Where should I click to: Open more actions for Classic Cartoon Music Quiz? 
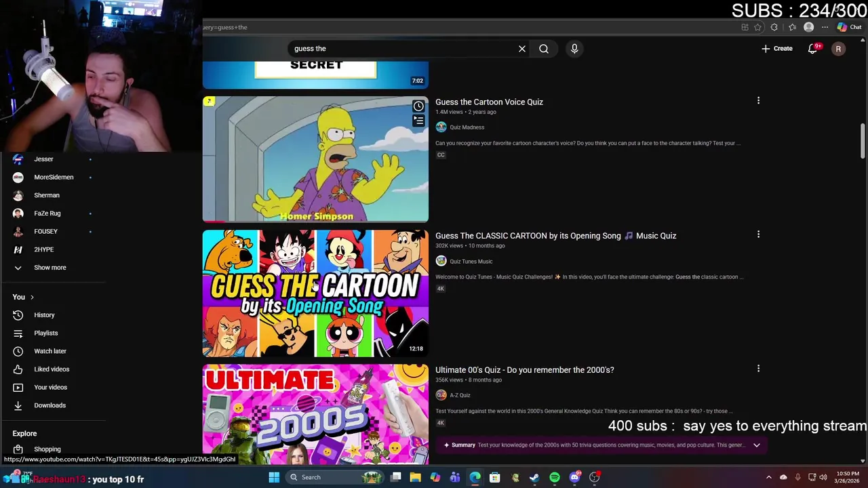758,235
